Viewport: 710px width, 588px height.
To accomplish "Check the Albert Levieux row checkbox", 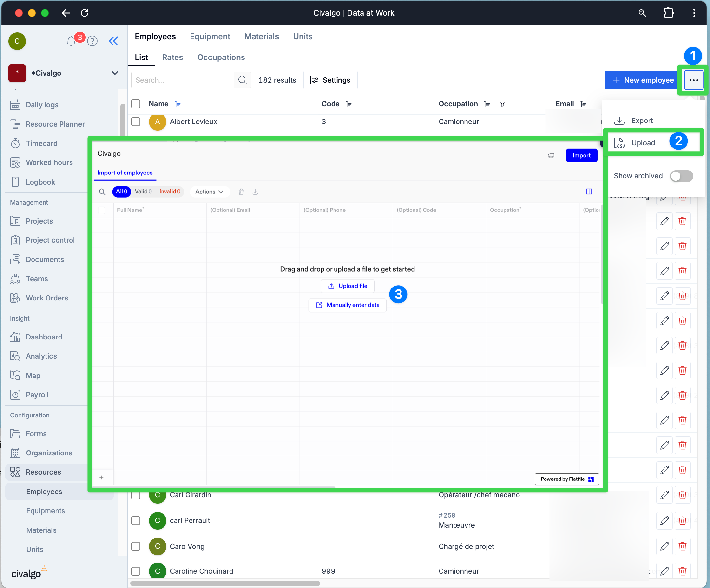I will 136,121.
